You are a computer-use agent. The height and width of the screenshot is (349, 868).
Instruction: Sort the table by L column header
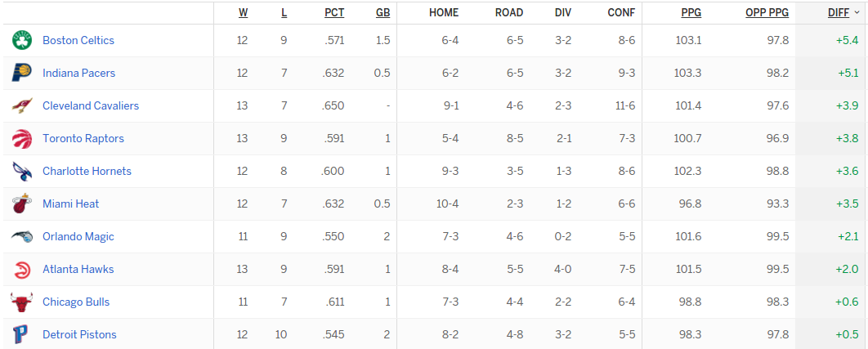point(284,13)
